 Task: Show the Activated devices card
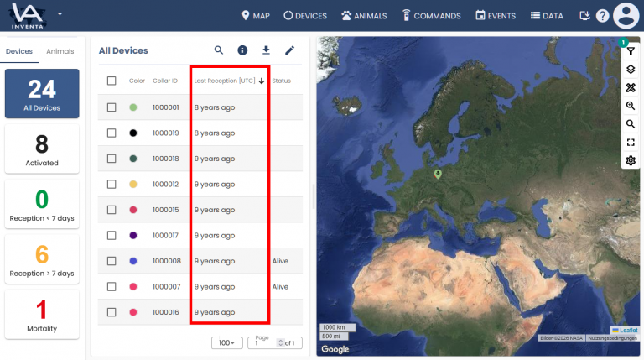pos(42,149)
